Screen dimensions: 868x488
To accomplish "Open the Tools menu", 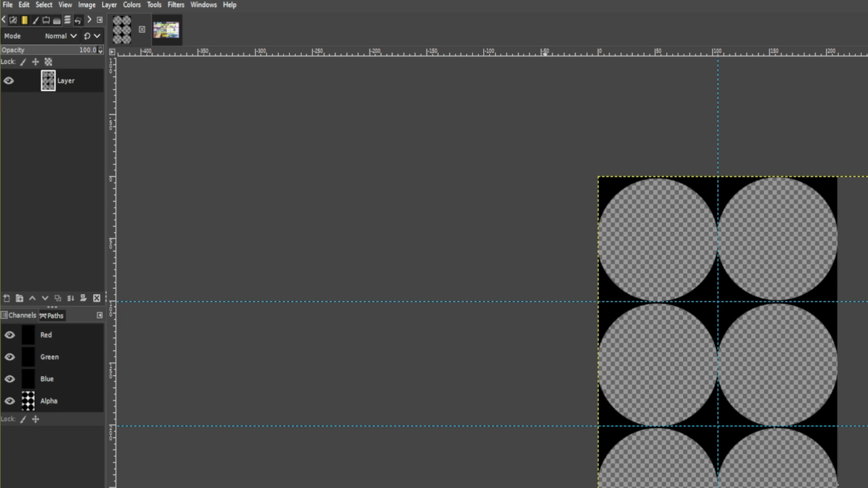I will [154, 5].
